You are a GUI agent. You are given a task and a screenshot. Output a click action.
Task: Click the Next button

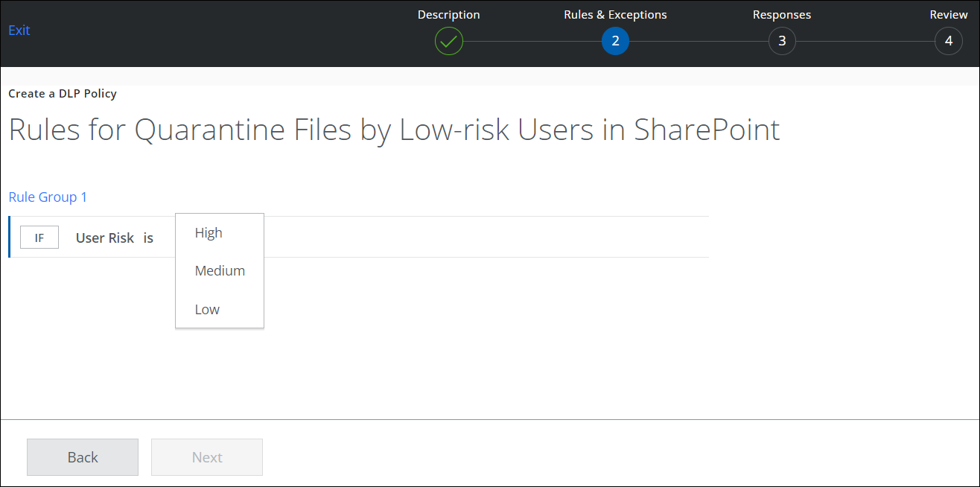tap(207, 457)
